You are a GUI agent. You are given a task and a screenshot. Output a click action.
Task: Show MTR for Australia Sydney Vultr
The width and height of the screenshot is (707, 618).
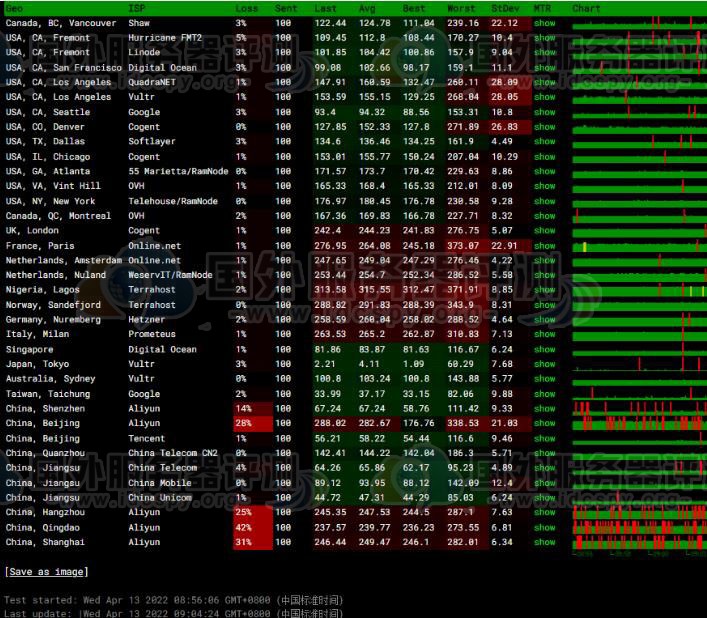[545, 379]
